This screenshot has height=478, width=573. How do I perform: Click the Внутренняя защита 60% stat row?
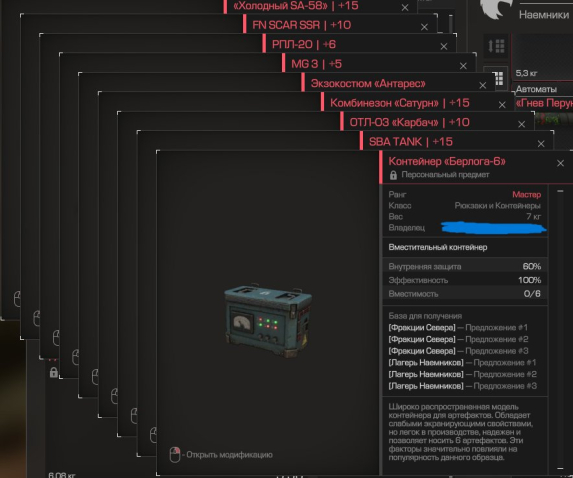tap(465, 266)
